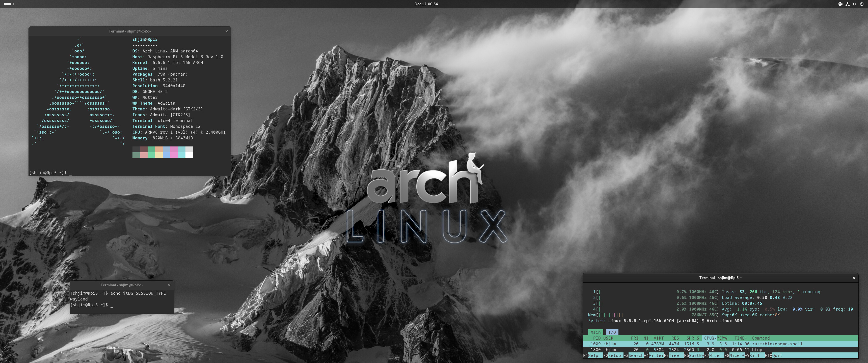Click the Host: Raspberry Pi 5 line
868x363 pixels.
click(x=178, y=56)
